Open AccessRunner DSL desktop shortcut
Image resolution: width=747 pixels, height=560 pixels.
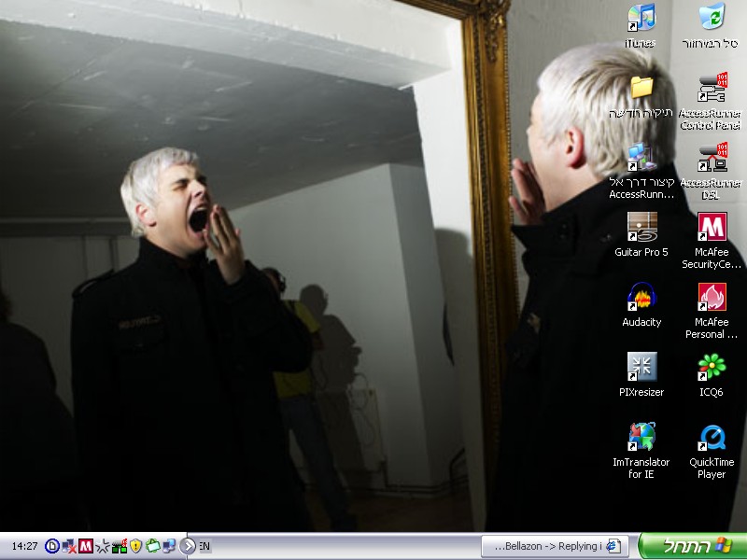click(x=712, y=158)
